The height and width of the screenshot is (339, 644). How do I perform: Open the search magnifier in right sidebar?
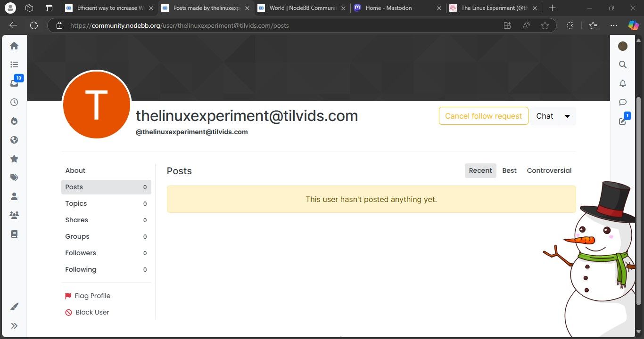tap(623, 65)
